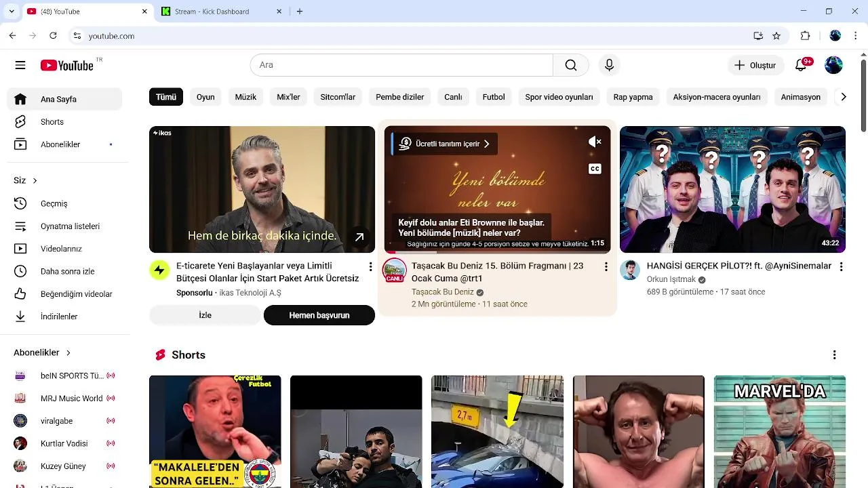Open Shorts from the sidebar

tap(64, 122)
